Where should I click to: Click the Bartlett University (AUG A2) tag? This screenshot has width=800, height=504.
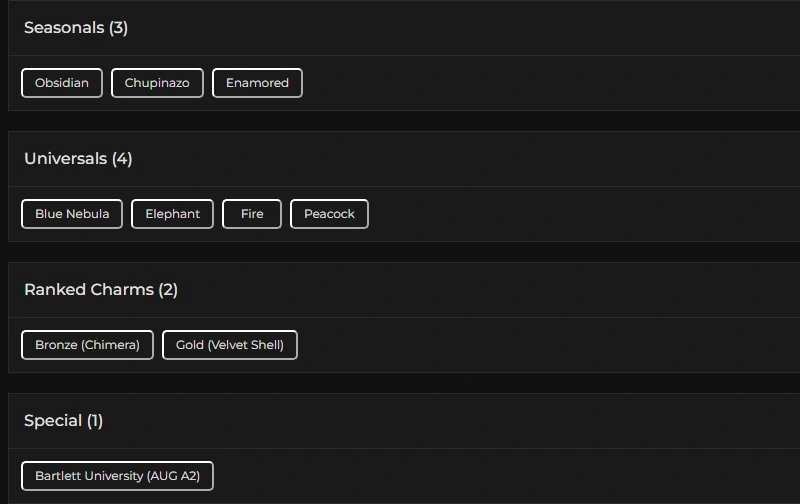pyautogui.click(x=117, y=476)
